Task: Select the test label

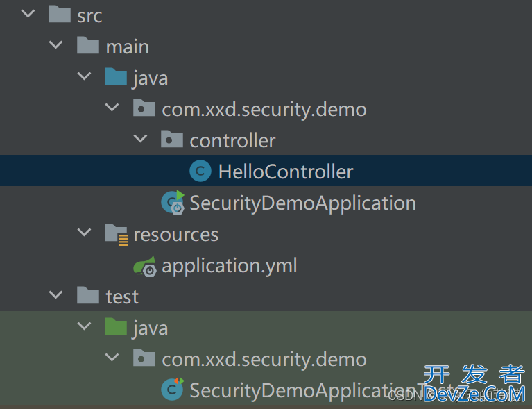Action: (123, 297)
